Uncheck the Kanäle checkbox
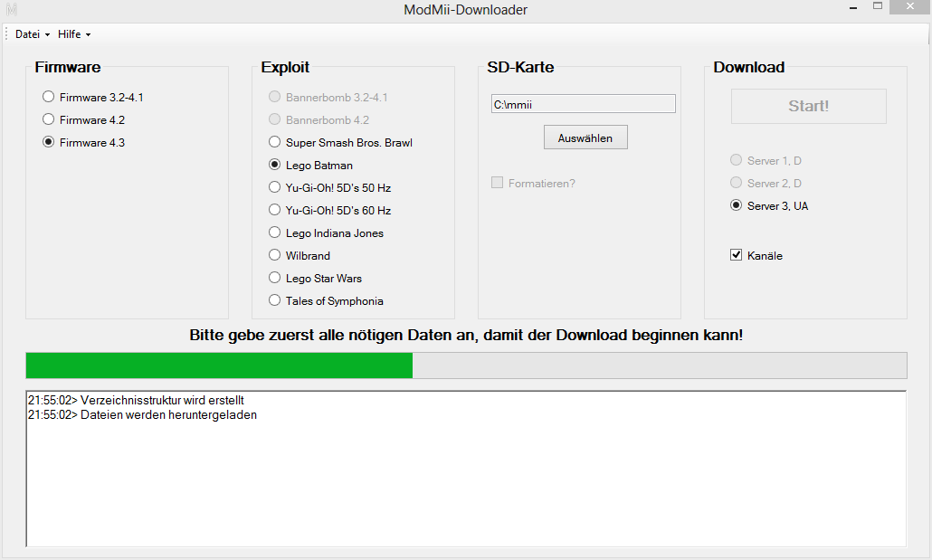Image resolution: width=932 pixels, height=560 pixels. coord(737,255)
